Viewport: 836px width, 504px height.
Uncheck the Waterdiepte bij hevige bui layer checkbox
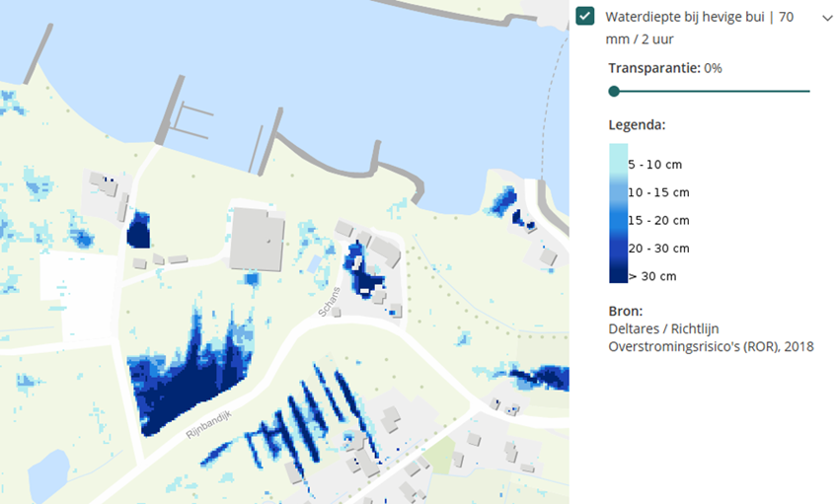pyautogui.click(x=586, y=17)
